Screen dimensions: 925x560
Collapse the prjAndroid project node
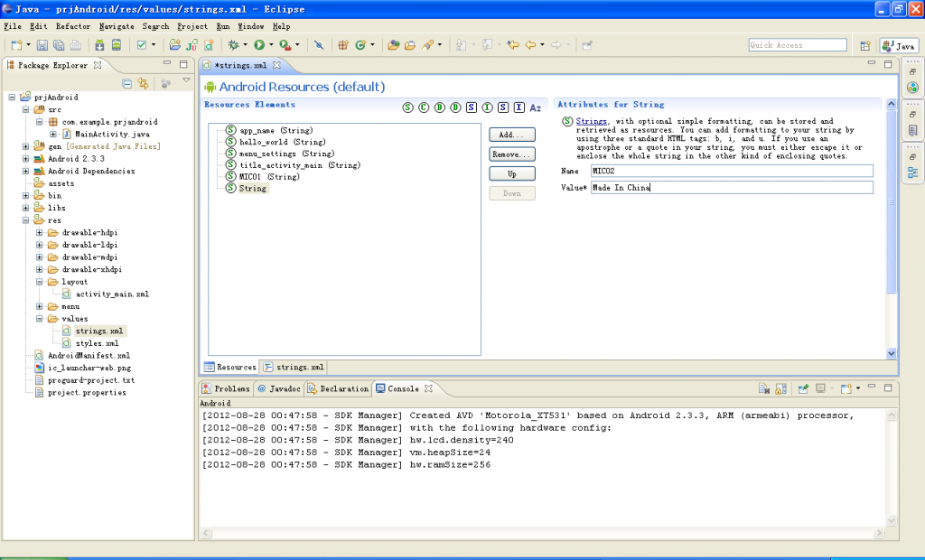tap(12, 98)
